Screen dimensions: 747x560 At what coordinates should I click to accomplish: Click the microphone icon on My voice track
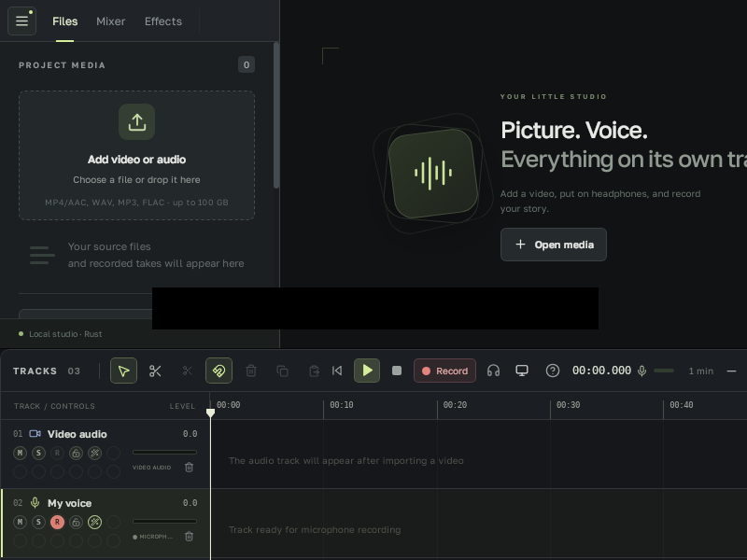click(x=35, y=503)
